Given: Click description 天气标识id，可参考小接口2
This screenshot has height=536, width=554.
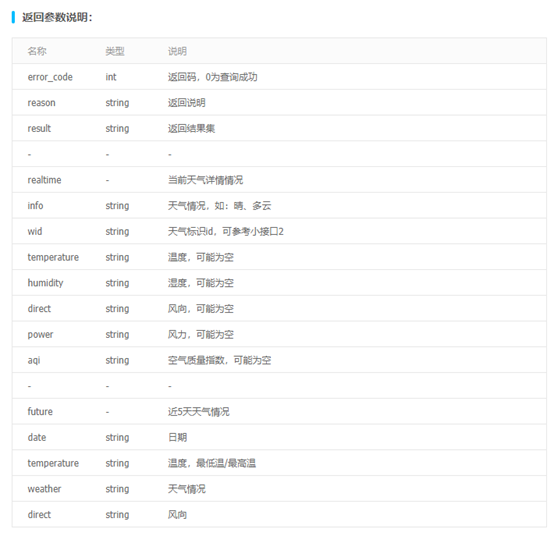Looking at the screenshot, I should [x=226, y=231].
